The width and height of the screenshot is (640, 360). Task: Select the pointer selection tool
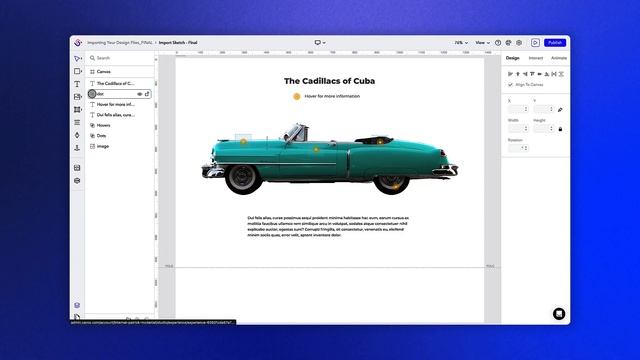(x=77, y=58)
